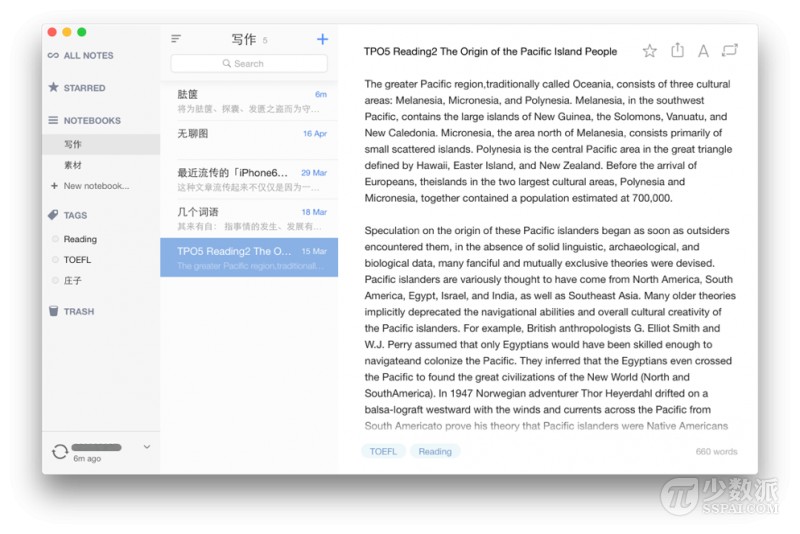800x534 pixels.
Task: Click the plus icon to create new note
Action: tap(322, 39)
